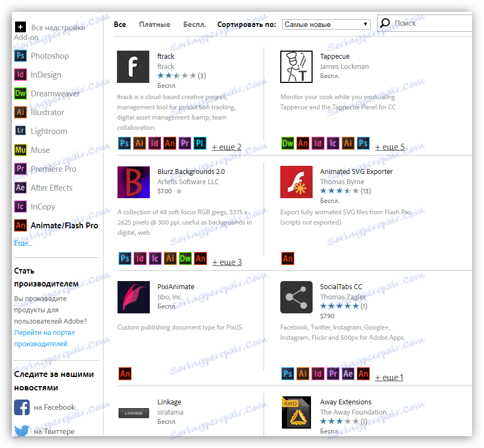
Task: Click Ps badge under SocialTabs CC
Action: pyautogui.click(x=288, y=374)
